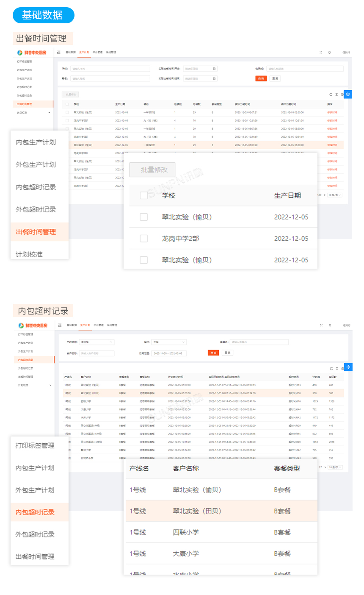Check the row with time 2022-12-05 08:07:36
This screenshot has height=595, width=364.
[67, 129]
